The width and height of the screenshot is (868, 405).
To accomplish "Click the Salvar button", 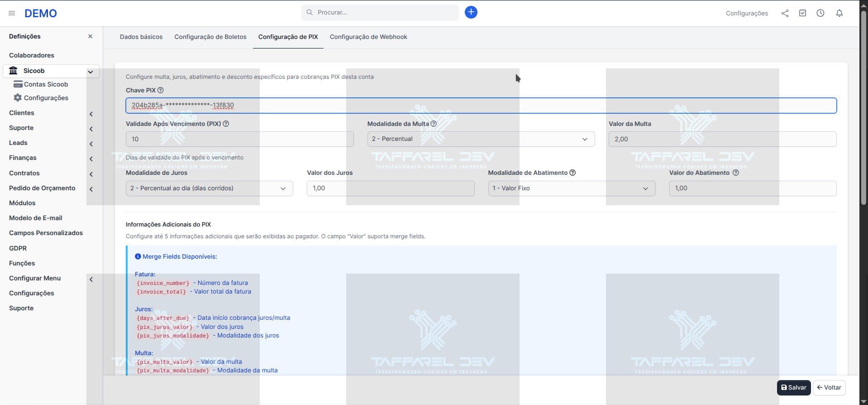I will point(793,388).
